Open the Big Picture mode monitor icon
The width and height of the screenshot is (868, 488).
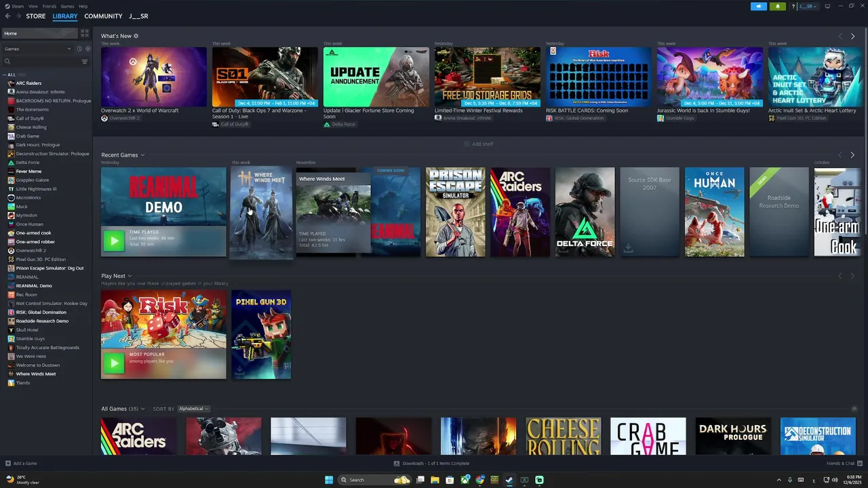tap(827, 6)
